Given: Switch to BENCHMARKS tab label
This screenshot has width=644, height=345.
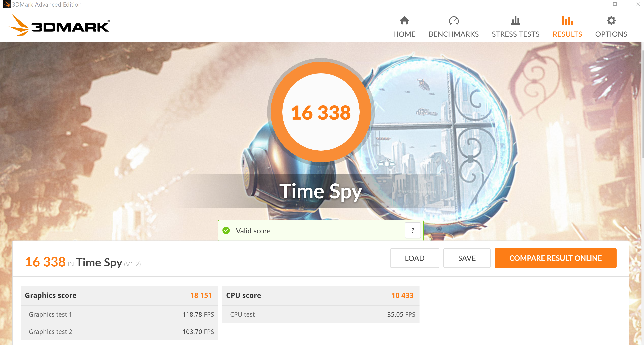Looking at the screenshot, I should 454,34.
